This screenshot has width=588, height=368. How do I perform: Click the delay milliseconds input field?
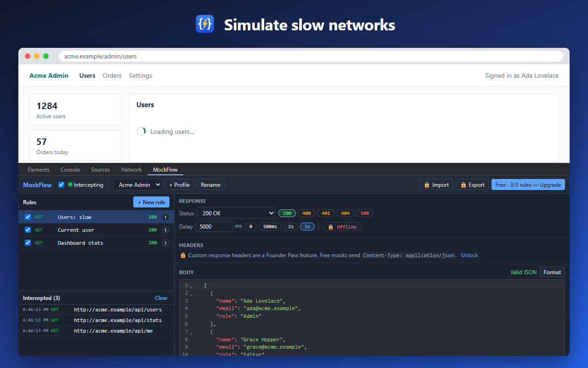click(214, 226)
